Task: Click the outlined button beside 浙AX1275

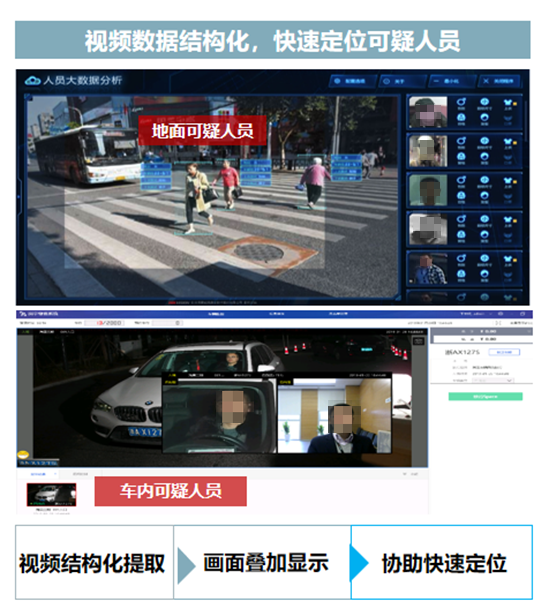Action: click(504, 352)
